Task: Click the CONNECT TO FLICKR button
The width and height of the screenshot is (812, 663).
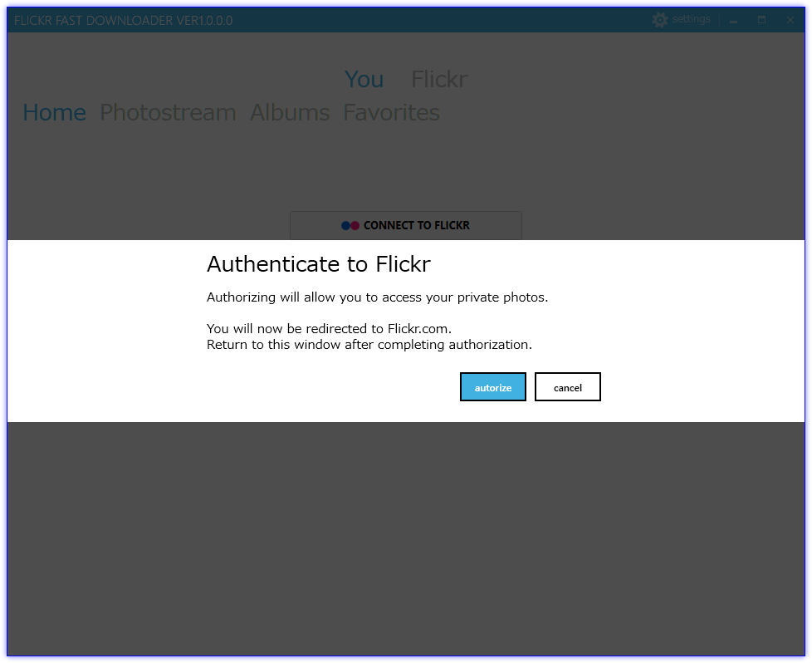Action: coord(405,225)
